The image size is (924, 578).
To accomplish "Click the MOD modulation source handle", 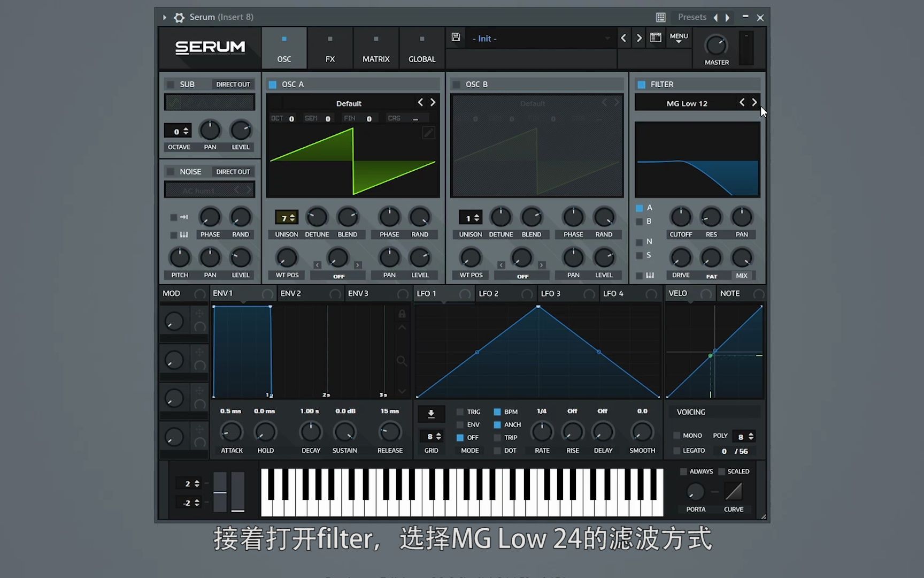I will 199,294.
